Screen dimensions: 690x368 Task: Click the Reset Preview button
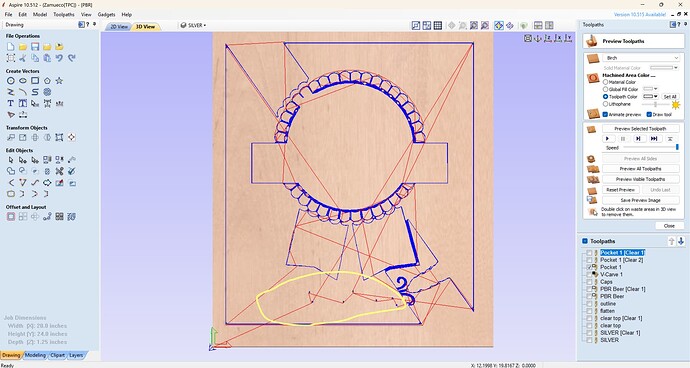point(620,190)
